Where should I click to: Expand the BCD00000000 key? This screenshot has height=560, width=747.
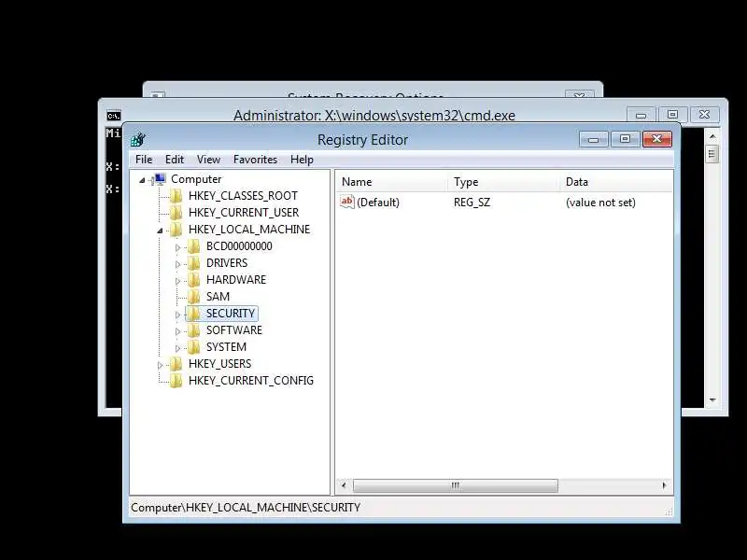click(177, 247)
